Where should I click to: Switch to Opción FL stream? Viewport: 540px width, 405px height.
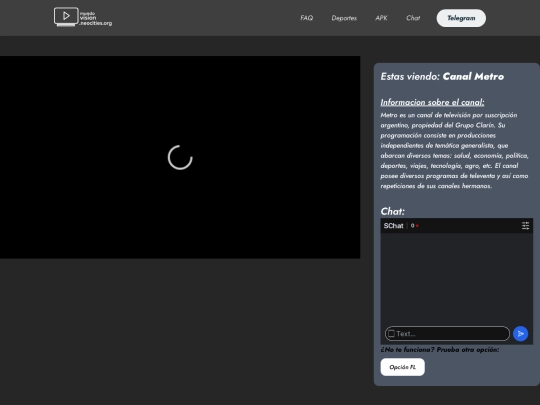403,367
